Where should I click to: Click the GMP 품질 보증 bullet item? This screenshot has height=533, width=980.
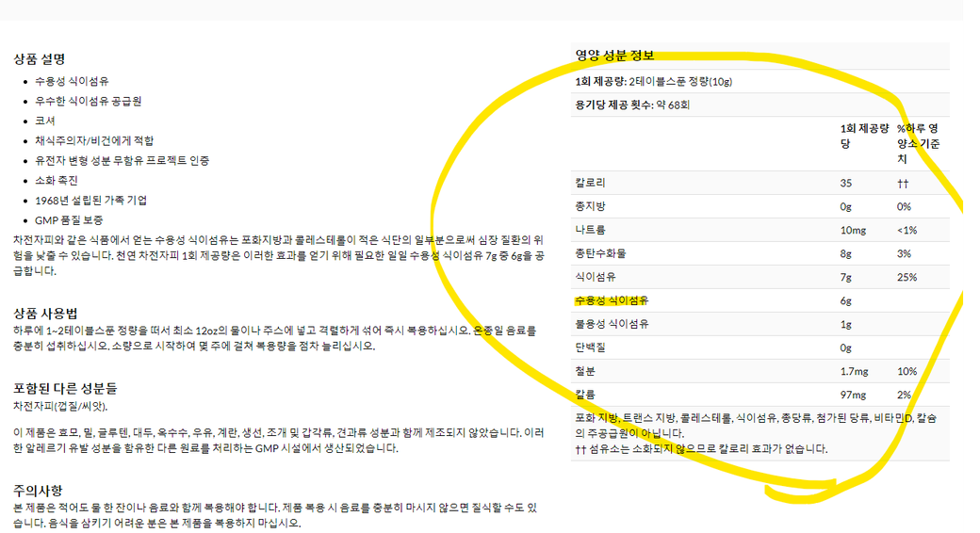click(x=69, y=220)
